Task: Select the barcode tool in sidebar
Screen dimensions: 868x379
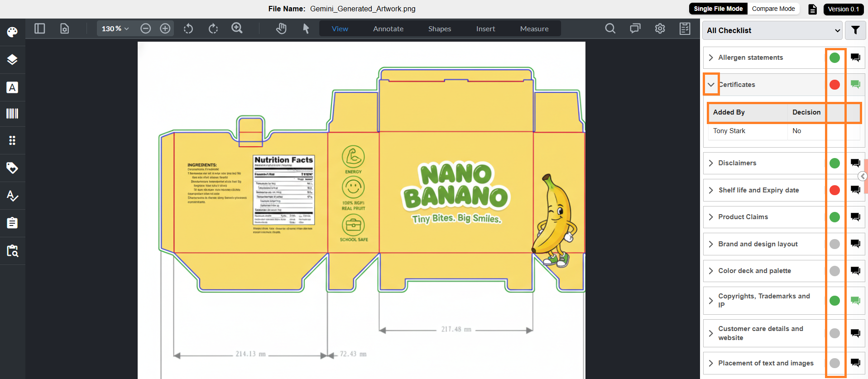Action: pyautogui.click(x=12, y=113)
